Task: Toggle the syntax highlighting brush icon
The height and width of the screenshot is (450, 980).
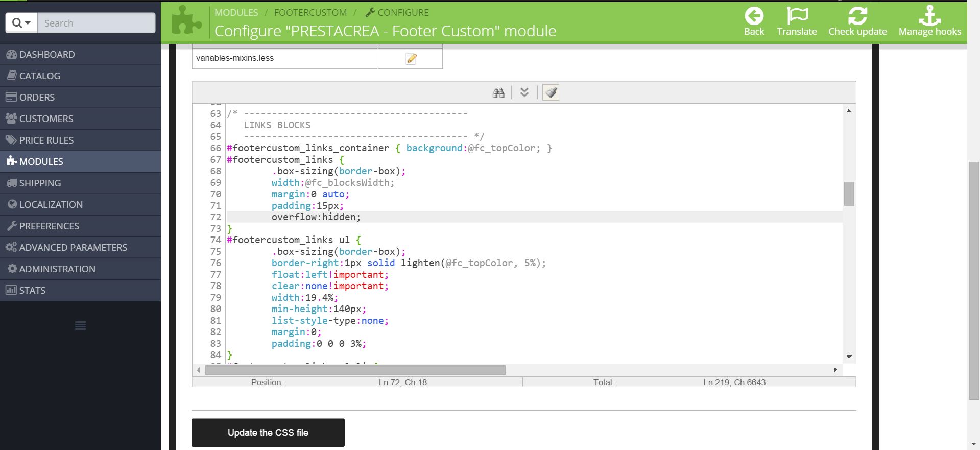Action: tap(551, 92)
